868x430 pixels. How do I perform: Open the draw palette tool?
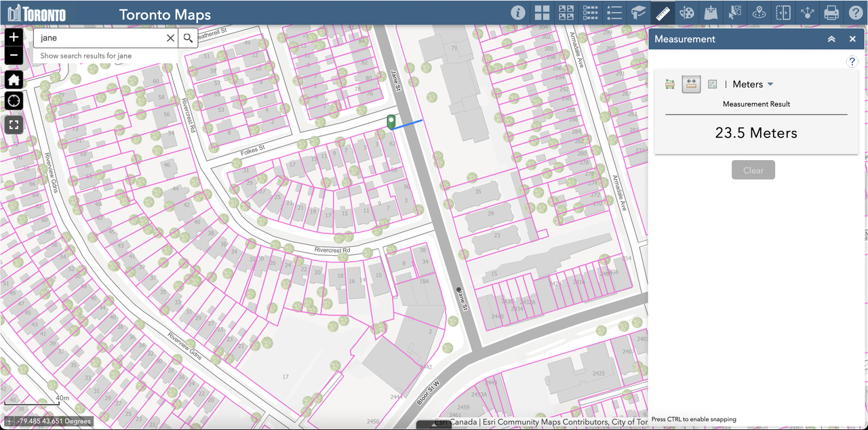coord(687,13)
